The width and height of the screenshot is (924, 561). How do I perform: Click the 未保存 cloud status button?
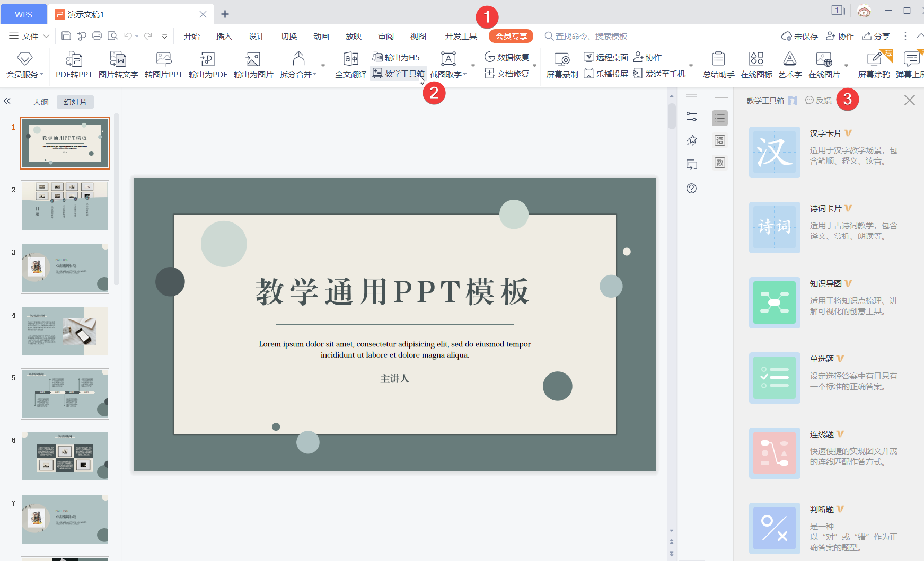click(799, 36)
